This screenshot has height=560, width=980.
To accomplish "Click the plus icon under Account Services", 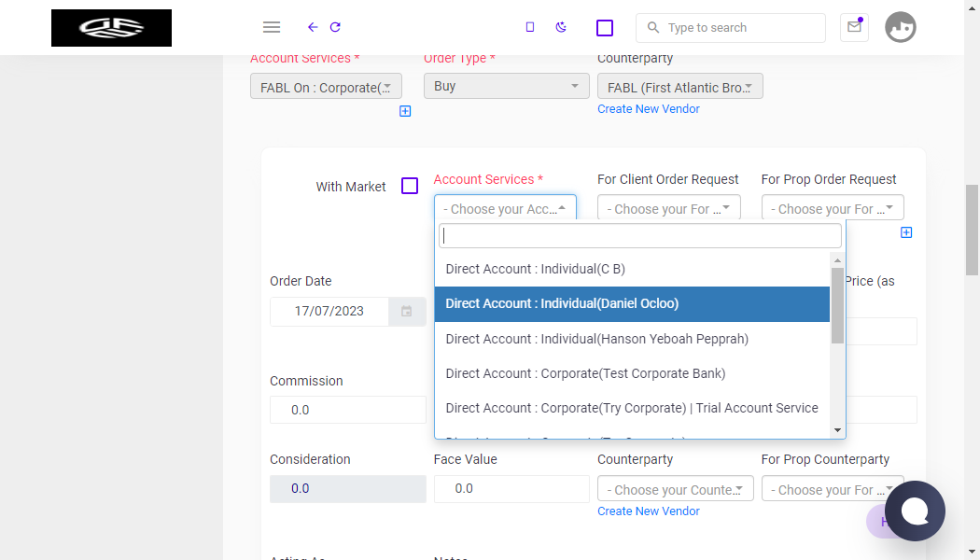I will [x=405, y=111].
